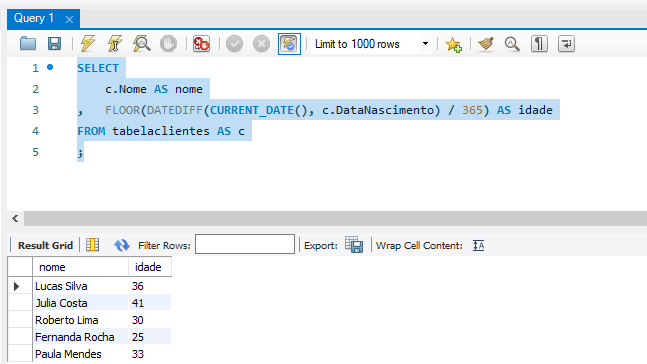Save the script with the floppy disk icon
The image size is (647, 364).
click(54, 43)
